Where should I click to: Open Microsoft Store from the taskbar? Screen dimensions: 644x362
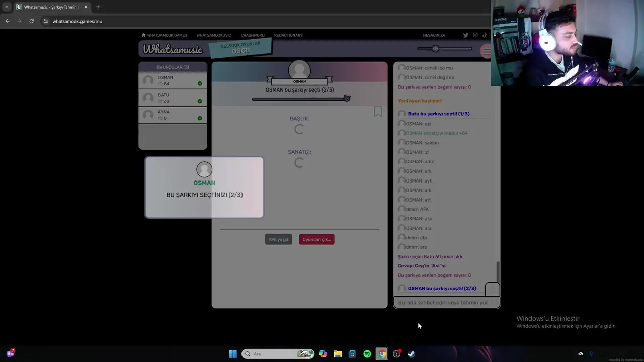click(x=352, y=354)
